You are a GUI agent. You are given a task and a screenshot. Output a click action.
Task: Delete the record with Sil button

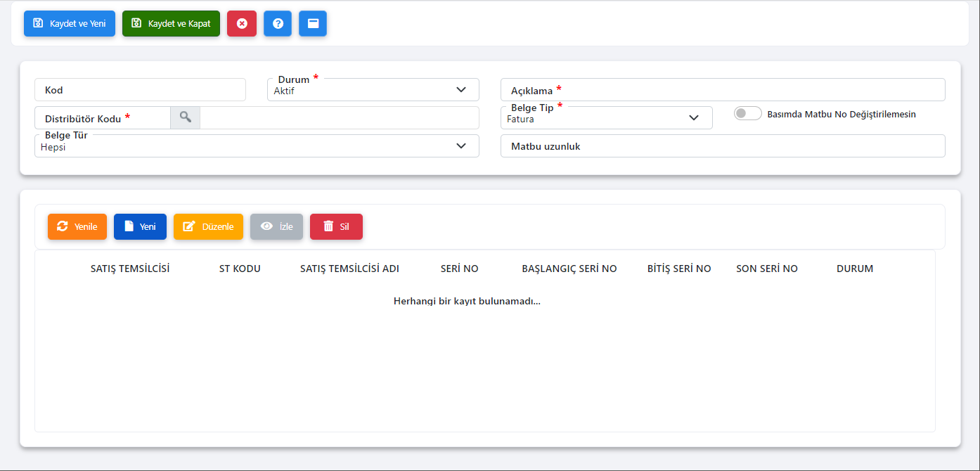click(x=336, y=226)
